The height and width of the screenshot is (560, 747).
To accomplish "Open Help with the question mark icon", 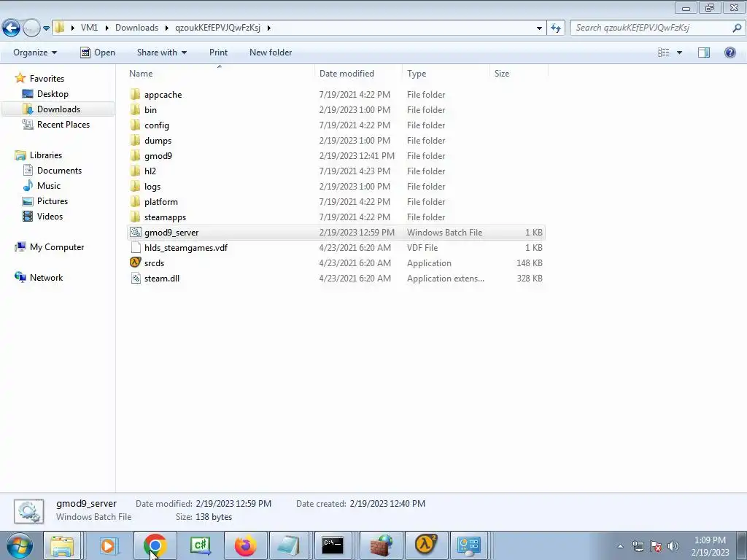I will point(729,52).
